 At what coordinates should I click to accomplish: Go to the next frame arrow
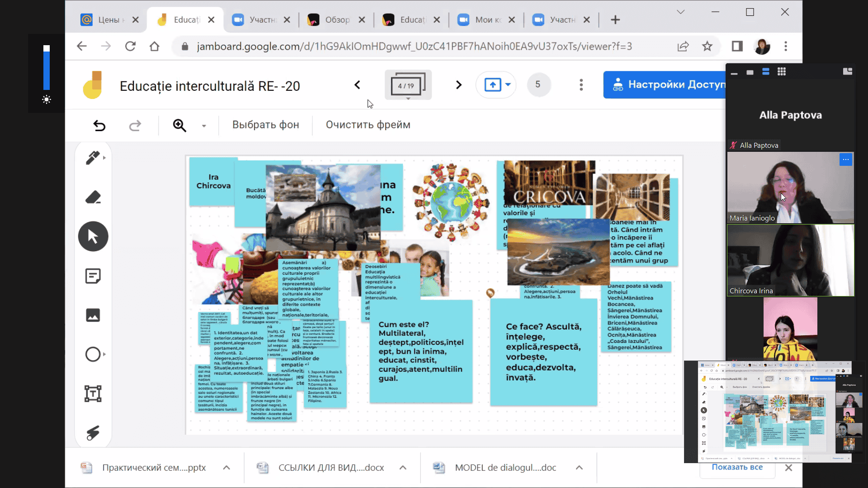(458, 85)
